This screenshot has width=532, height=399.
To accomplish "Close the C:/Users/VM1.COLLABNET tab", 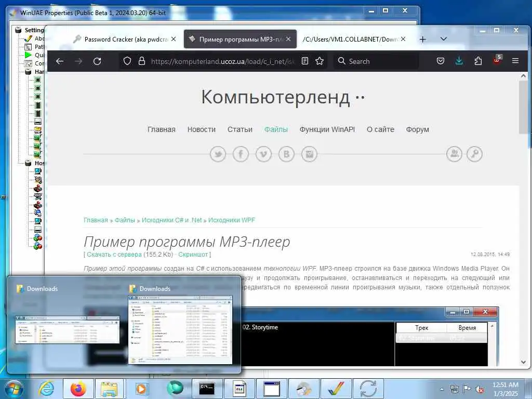I will tap(403, 39).
